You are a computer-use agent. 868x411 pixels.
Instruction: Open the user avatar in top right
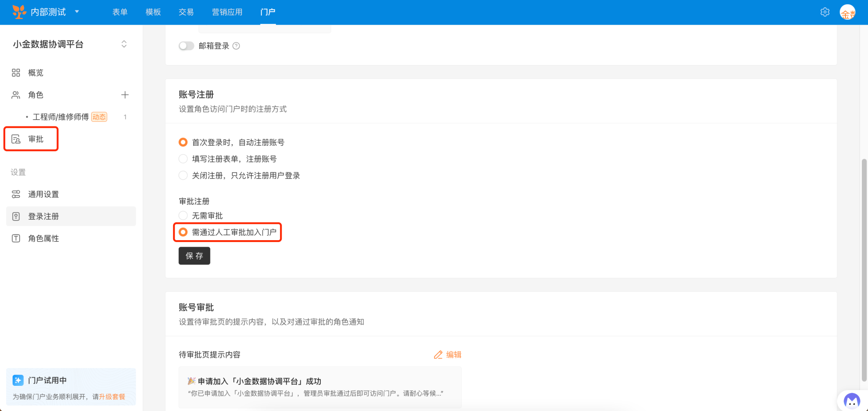coord(847,12)
